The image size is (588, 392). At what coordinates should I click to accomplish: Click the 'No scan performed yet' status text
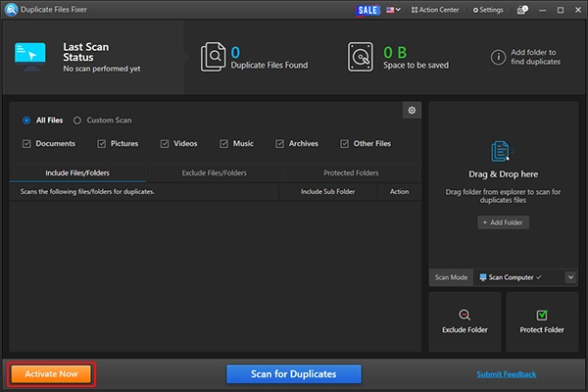[102, 69]
